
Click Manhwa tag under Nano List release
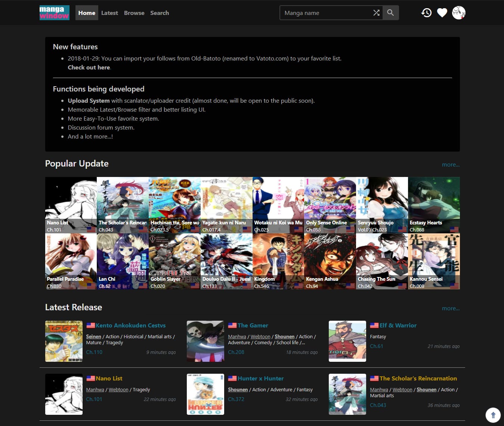coord(95,390)
